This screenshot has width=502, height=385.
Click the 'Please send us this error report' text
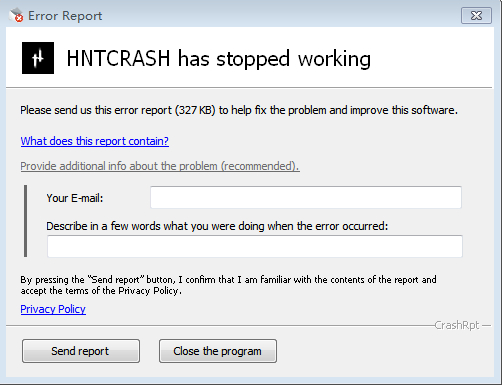pyautogui.click(x=239, y=110)
